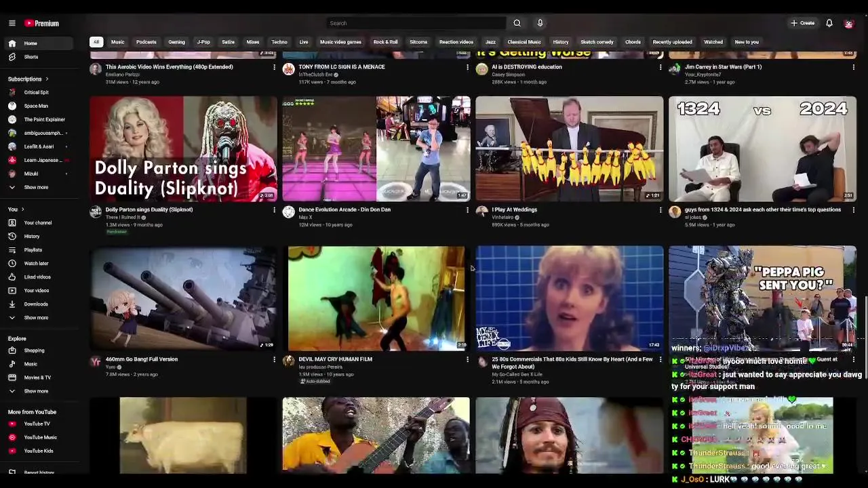868x488 pixels.
Task: Click the search magnifier button
Action: click(517, 23)
